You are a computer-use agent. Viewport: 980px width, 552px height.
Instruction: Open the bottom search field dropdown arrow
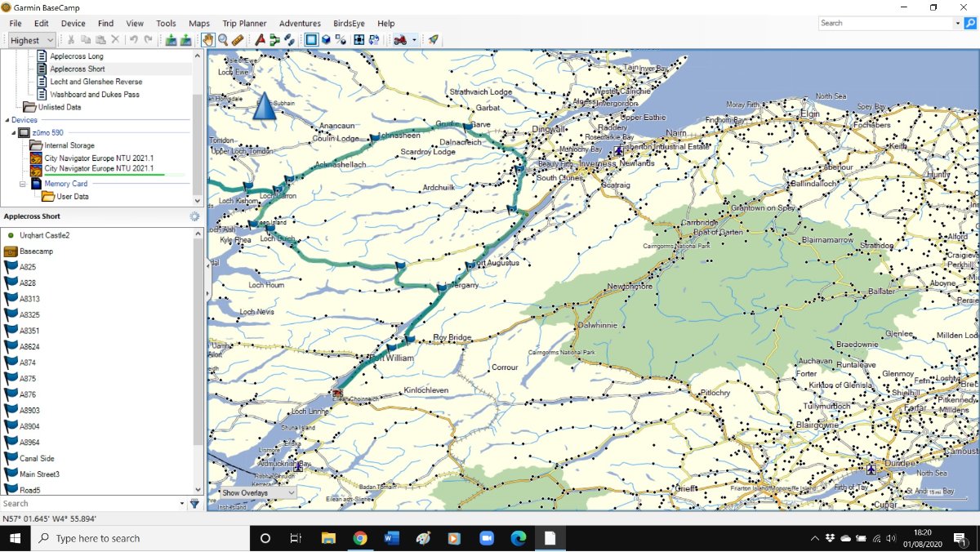click(181, 504)
